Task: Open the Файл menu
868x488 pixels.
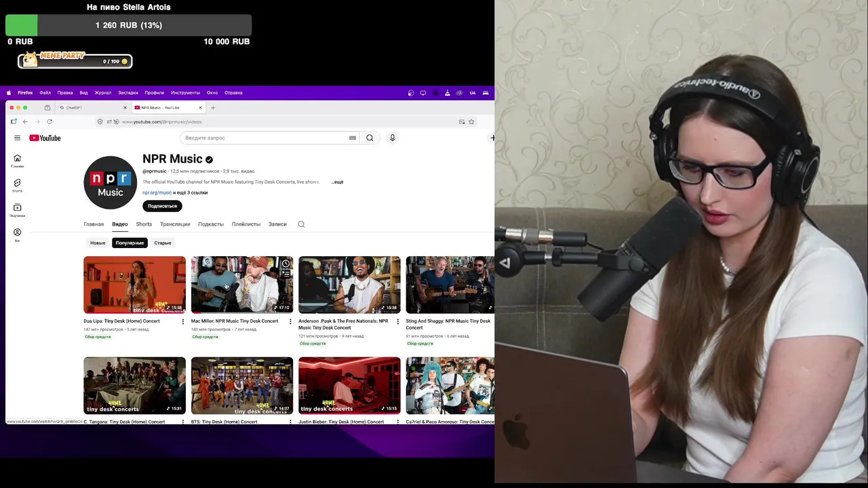Action: tap(45, 93)
